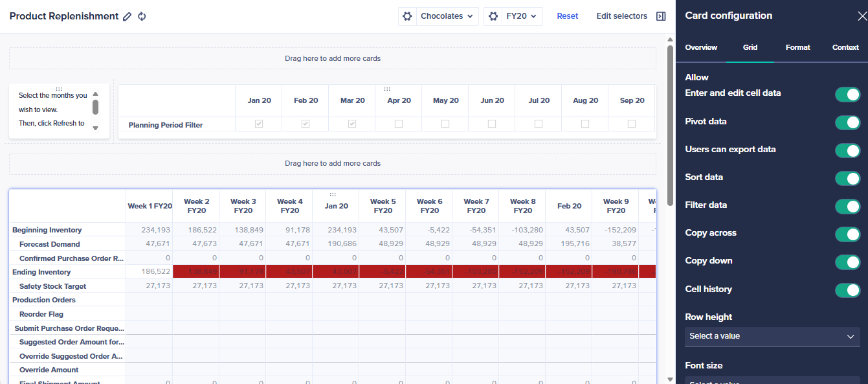Toggle Filter data switch

[x=847, y=206]
